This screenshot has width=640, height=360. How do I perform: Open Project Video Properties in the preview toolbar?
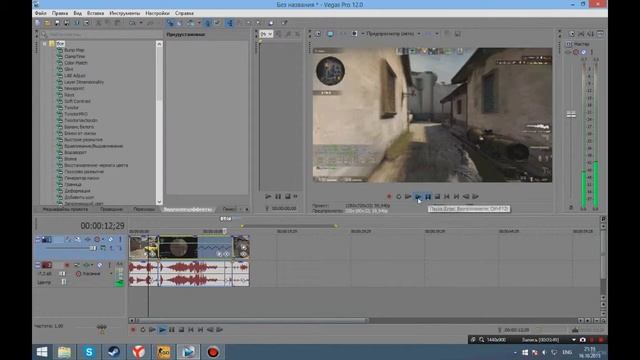click(317, 34)
